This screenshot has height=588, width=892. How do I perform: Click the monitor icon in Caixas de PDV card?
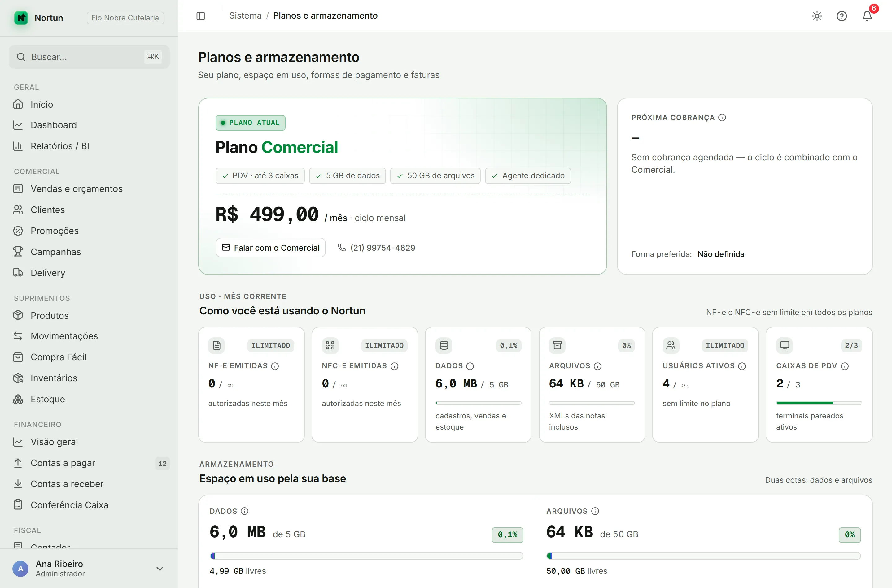click(785, 345)
